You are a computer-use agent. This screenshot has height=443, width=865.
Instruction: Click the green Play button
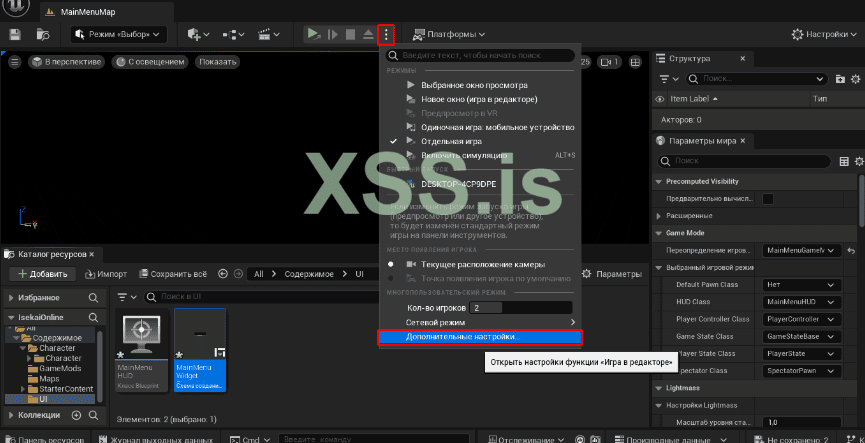coord(313,34)
